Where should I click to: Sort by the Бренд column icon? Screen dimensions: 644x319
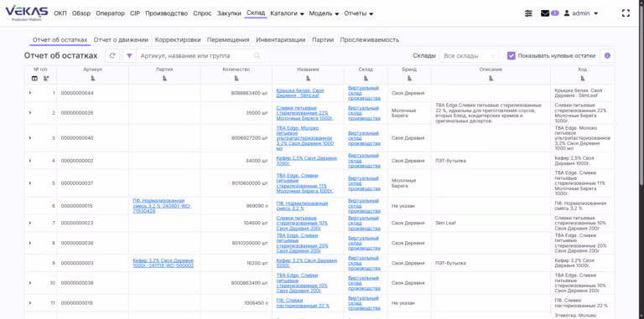click(409, 79)
